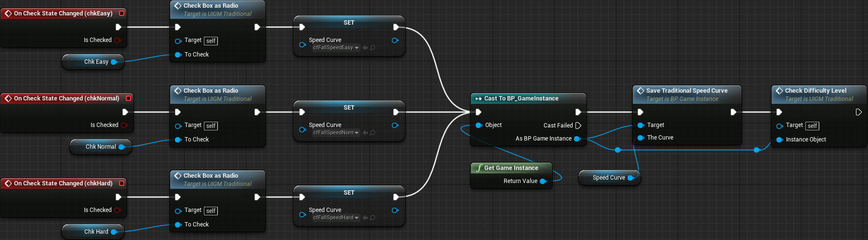Click Speed Curve variable node output pin

click(631, 178)
